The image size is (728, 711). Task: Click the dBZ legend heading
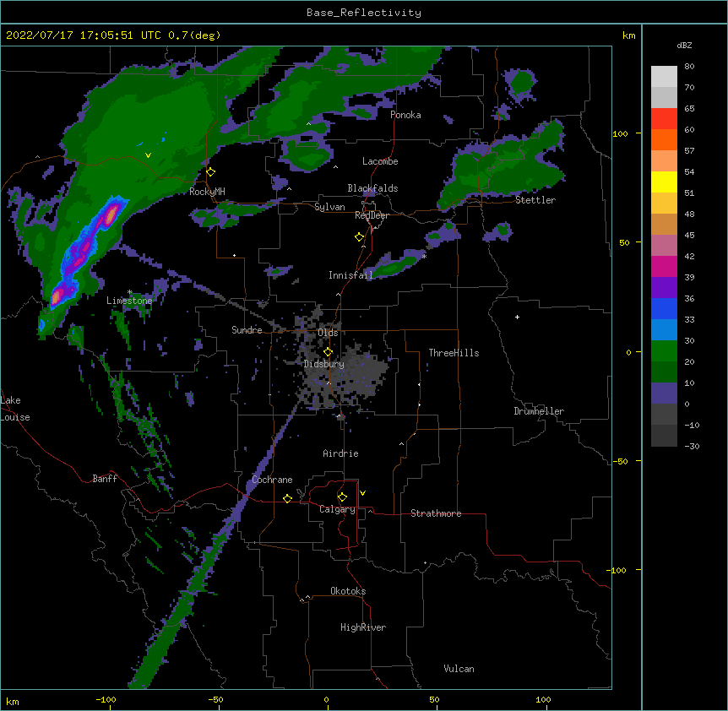684,46
